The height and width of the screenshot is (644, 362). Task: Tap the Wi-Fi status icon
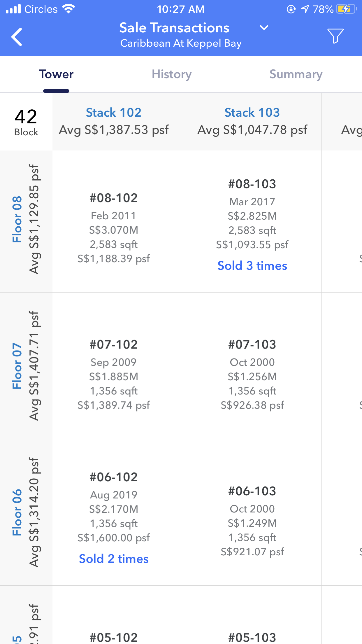(x=69, y=9)
